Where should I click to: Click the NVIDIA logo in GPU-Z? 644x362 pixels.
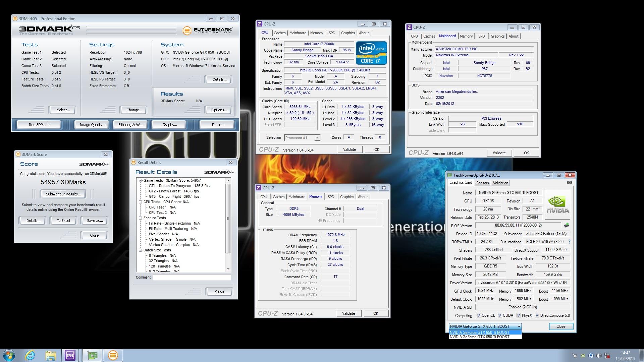tap(557, 204)
